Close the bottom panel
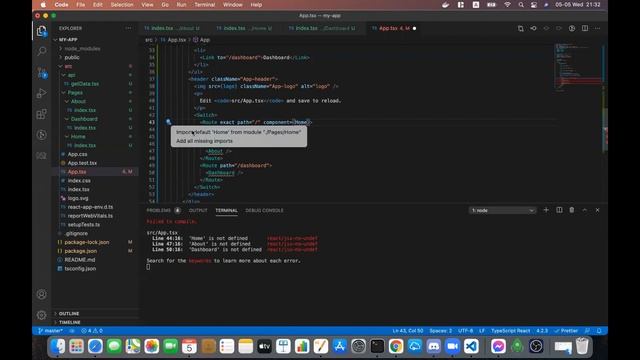Image resolution: width=640 pixels, height=360 pixels. pos(598,210)
